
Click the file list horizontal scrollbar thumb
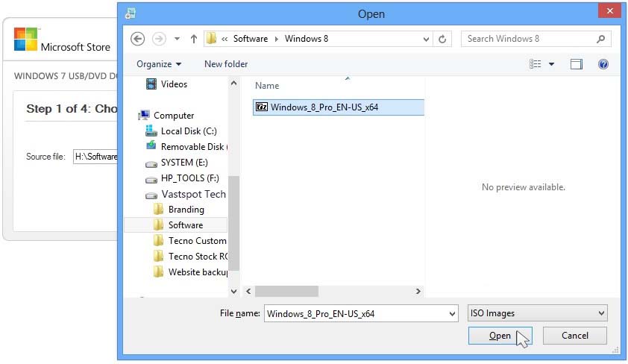(286, 291)
